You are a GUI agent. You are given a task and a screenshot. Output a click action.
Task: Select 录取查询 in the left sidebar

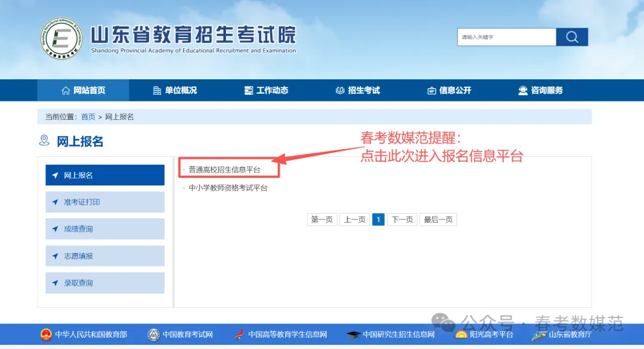click(x=105, y=283)
